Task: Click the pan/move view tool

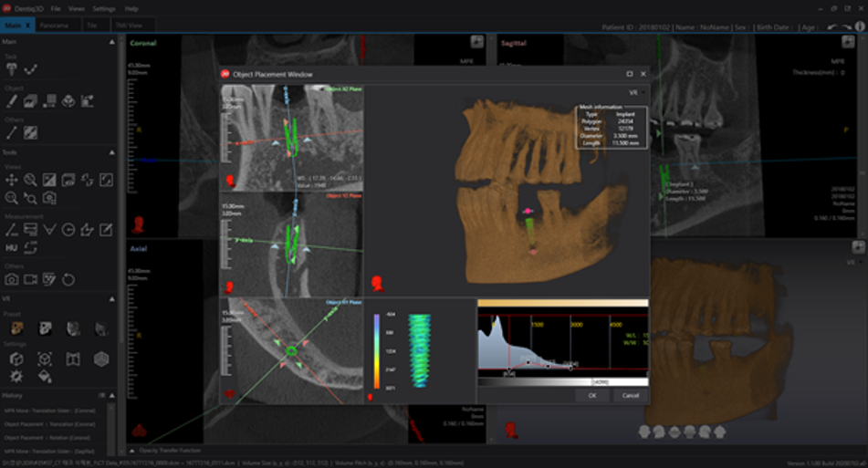Action: tap(12, 180)
